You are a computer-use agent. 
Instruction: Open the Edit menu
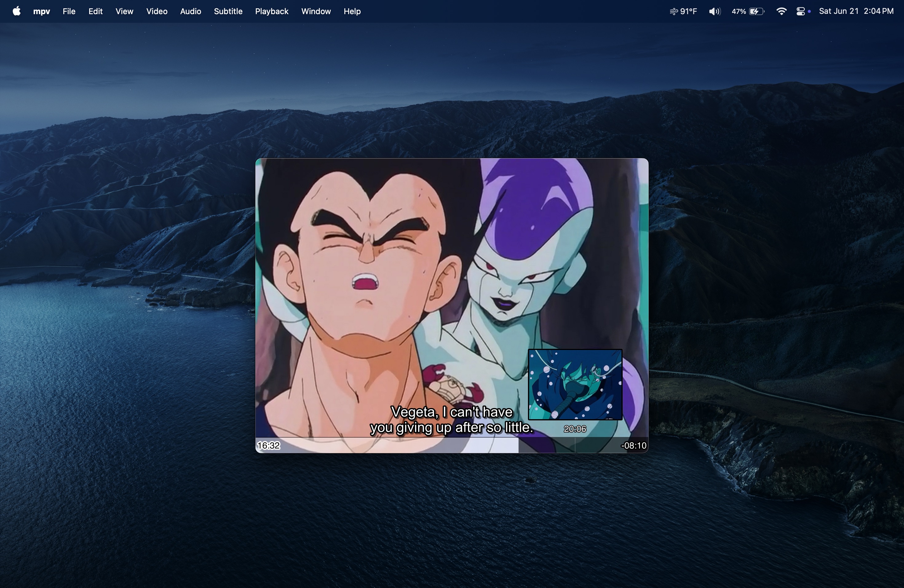coord(95,11)
